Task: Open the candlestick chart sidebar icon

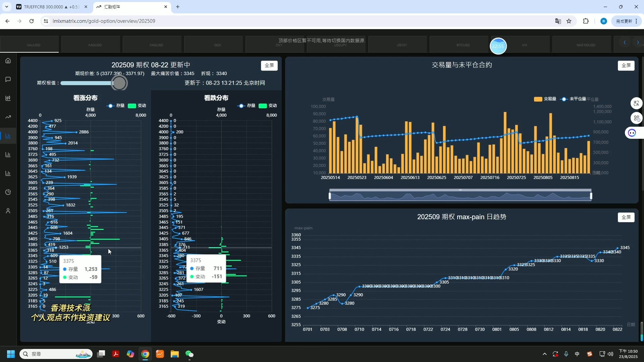Action: click(8, 98)
